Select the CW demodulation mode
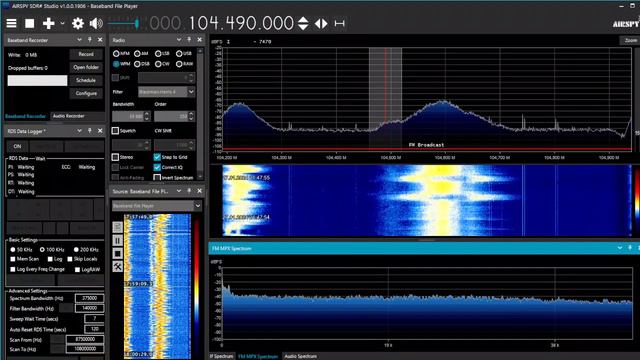This screenshot has height=360, width=640. pyautogui.click(x=162, y=64)
